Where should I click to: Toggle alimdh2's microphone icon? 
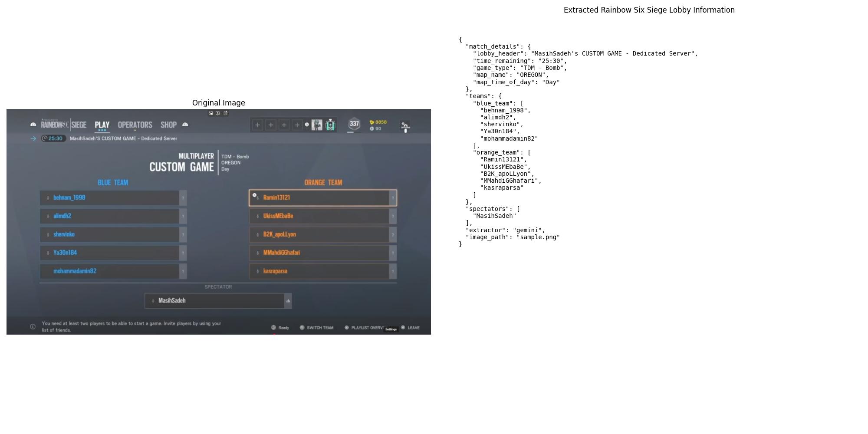pos(48,216)
